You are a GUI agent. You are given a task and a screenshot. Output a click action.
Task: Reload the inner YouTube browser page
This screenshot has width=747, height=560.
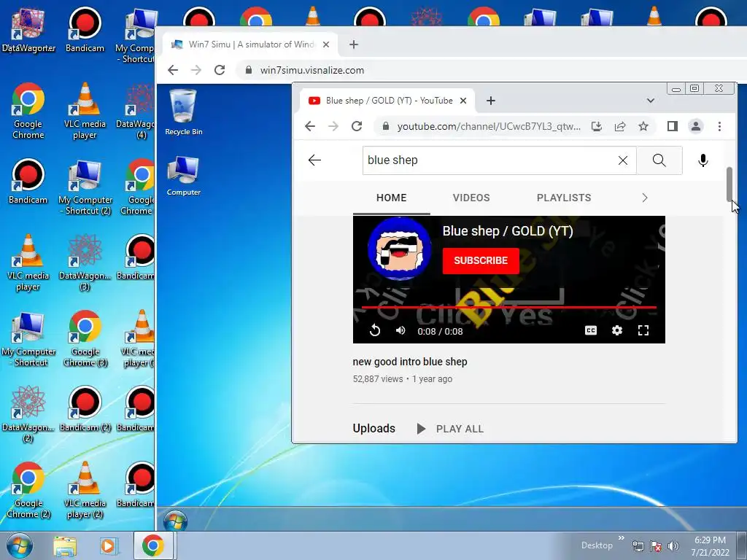click(x=356, y=126)
